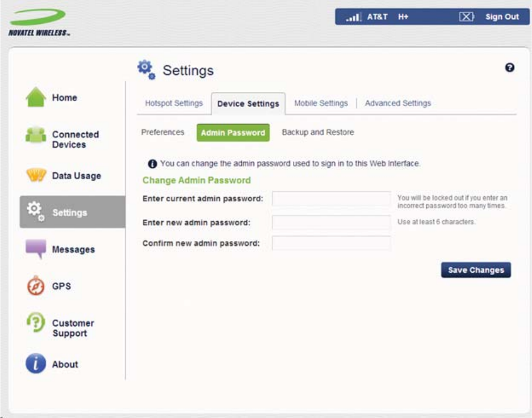Switch to Mobile Settings tab

click(321, 103)
